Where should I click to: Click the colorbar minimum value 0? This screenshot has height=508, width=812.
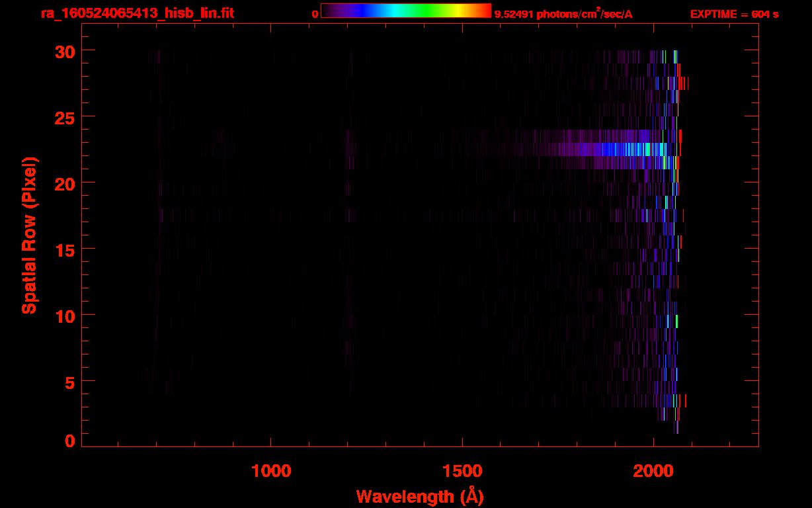tap(315, 14)
